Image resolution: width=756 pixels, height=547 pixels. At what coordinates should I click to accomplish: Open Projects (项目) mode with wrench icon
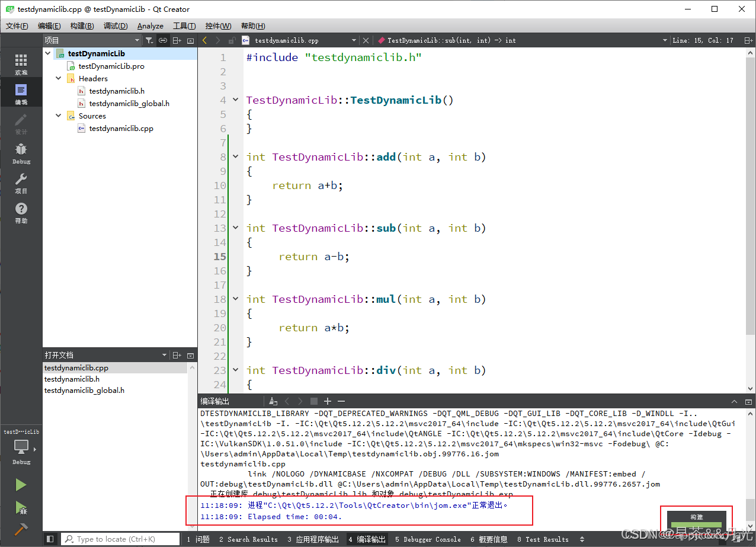click(21, 183)
